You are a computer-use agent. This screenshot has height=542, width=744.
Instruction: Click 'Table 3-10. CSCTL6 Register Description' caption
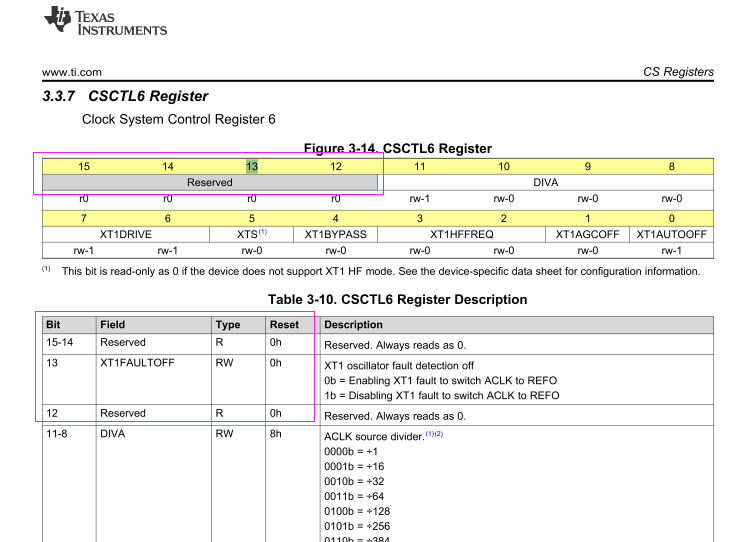point(398,299)
